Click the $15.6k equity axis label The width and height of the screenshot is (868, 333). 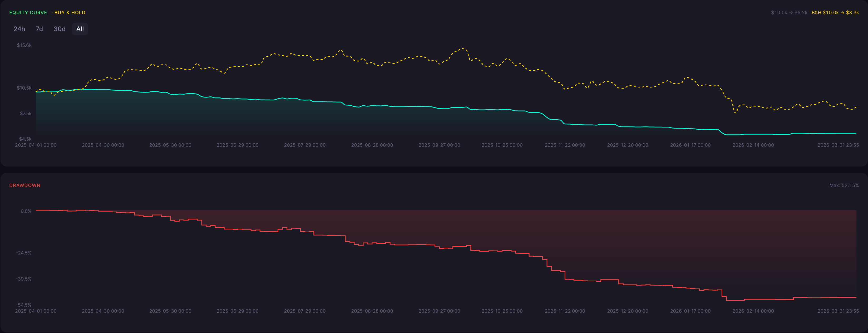[x=24, y=45]
